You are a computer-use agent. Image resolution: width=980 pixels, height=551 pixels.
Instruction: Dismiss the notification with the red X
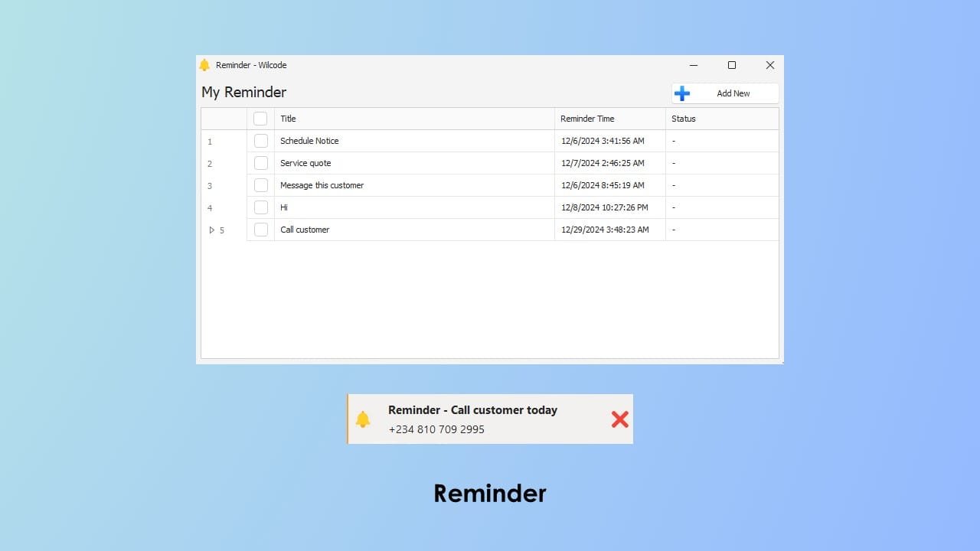tap(619, 419)
